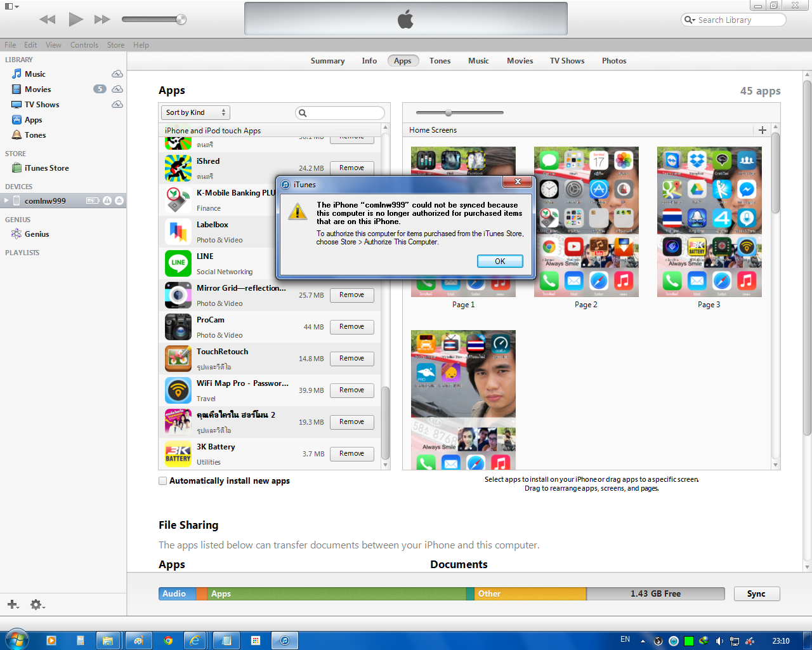This screenshot has width=812, height=650.
Task: Show hidden system tray icons arrow
Action: point(643,640)
